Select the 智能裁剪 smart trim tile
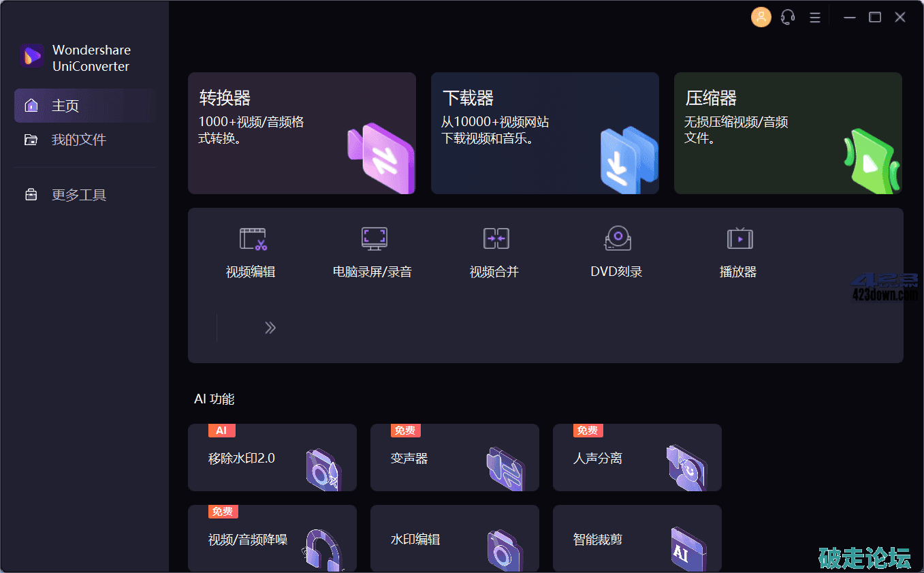The image size is (924, 573). tap(637, 539)
